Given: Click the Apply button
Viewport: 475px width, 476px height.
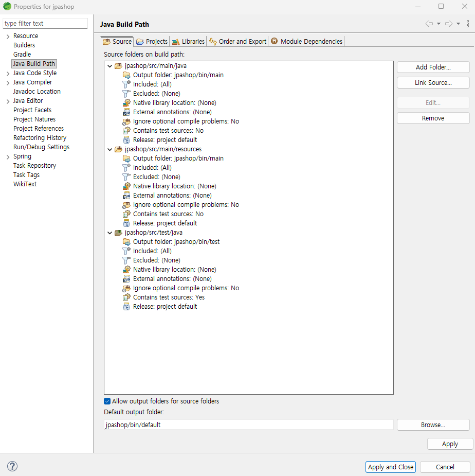Looking at the screenshot, I should coord(450,444).
